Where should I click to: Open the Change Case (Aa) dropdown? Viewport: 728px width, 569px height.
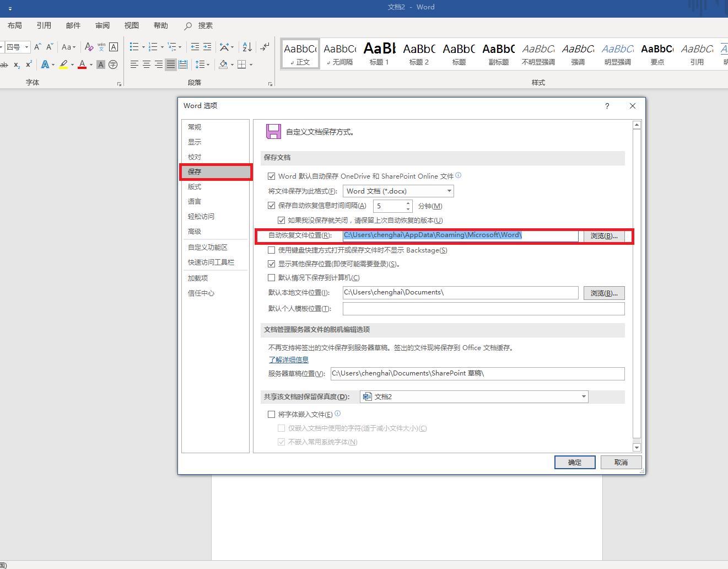pyautogui.click(x=69, y=47)
